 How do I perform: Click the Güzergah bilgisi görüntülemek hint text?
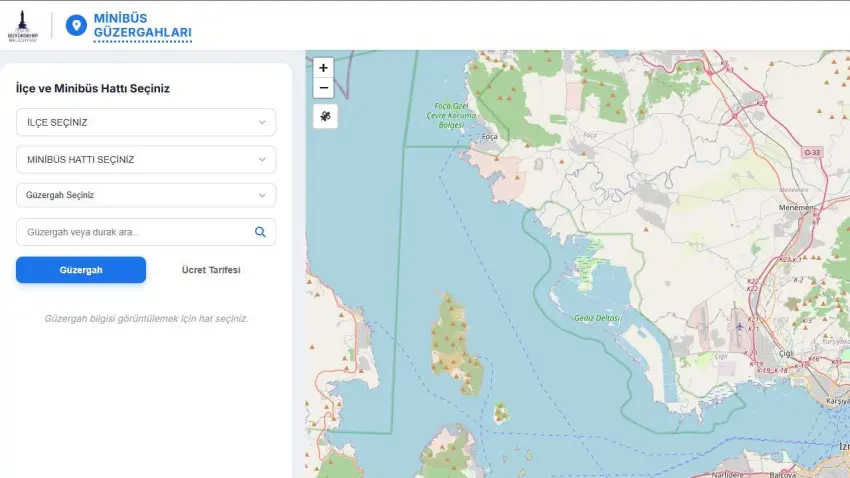coord(146,319)
